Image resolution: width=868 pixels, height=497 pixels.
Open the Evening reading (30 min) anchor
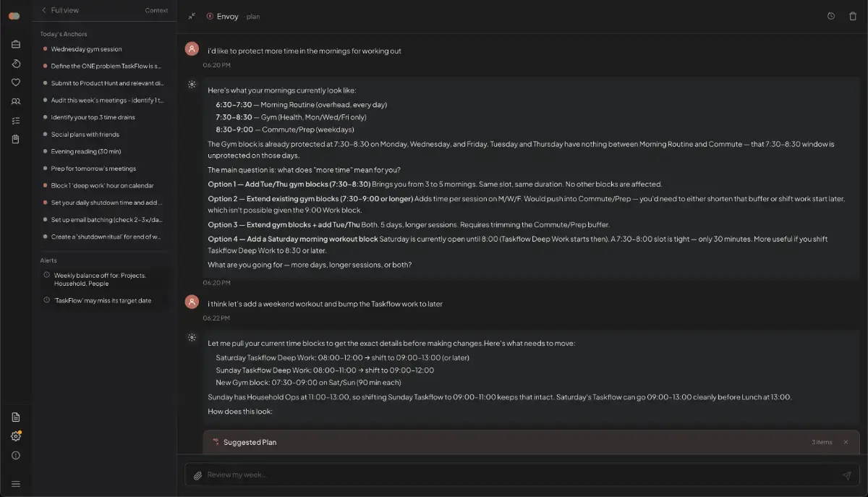click(x=85, y=151)
